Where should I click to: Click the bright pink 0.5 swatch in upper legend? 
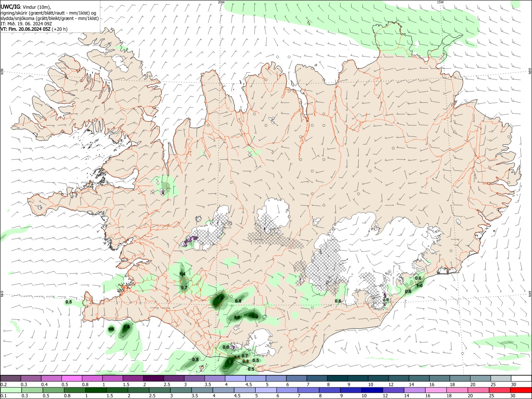[x=72, y=378]
